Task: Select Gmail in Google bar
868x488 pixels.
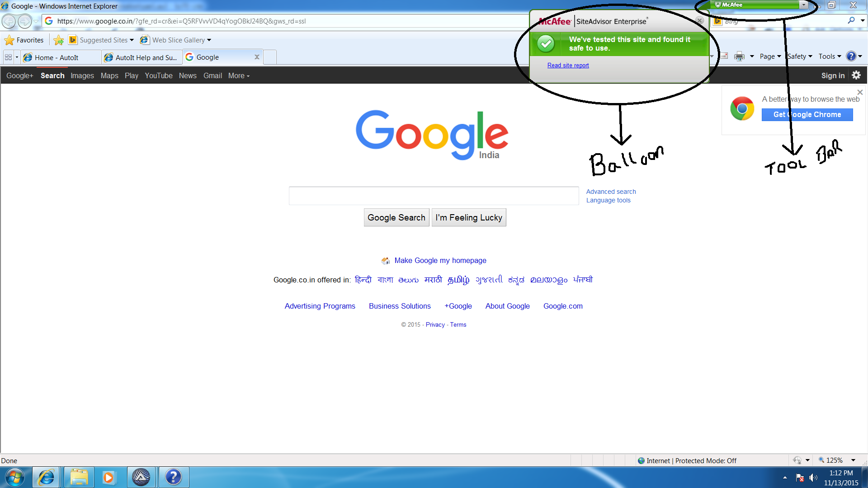Action: pos(212,76)
